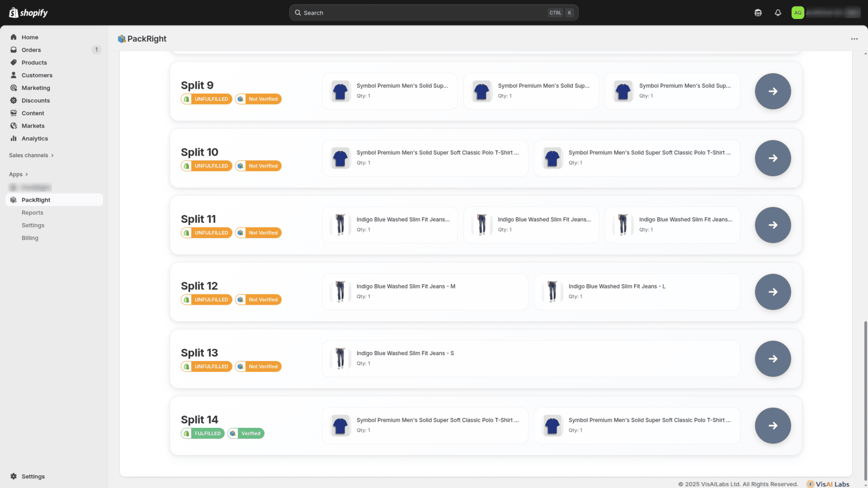Click the Verified badge on Split 14

246,433
